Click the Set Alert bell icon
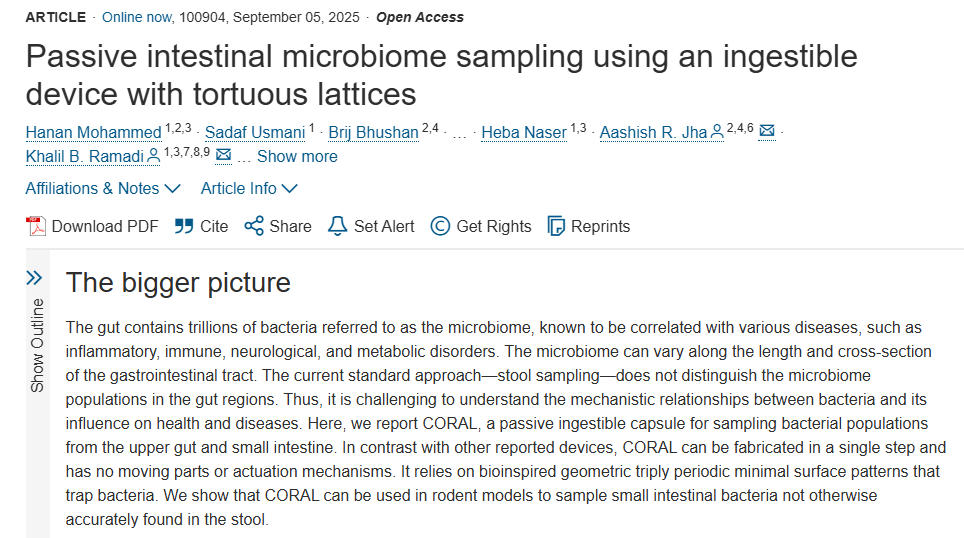This screenshot has width=964, height=538. point(338,226)
